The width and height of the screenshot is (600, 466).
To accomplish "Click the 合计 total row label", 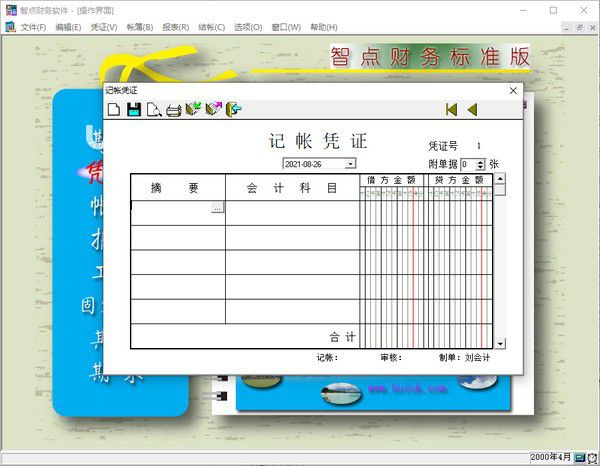I will coord(342,337).
